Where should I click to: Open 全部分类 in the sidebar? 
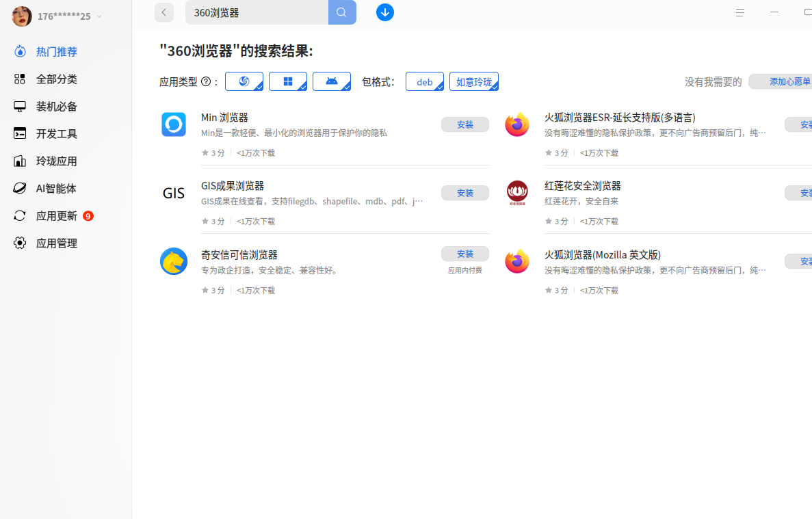point(57,79)
